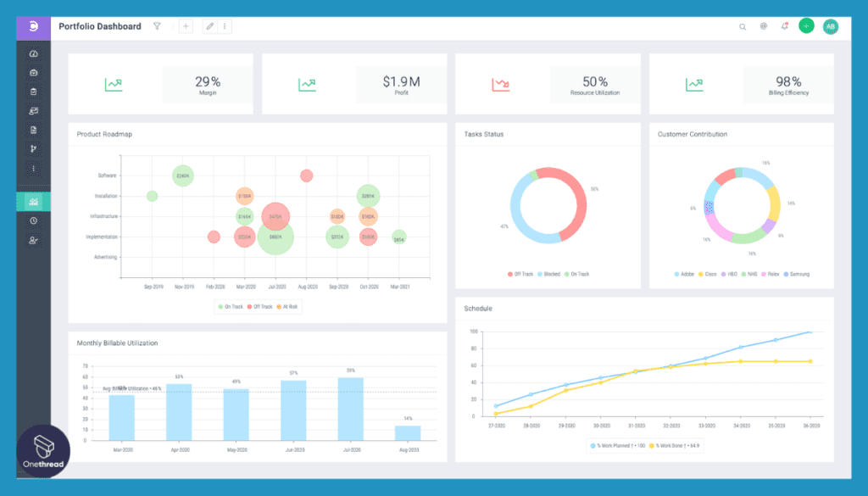Click the trend icon on Billing Efficiency card
Viewport: 868px width, 496px height.
pyautogui.click(x=694, y=84)
